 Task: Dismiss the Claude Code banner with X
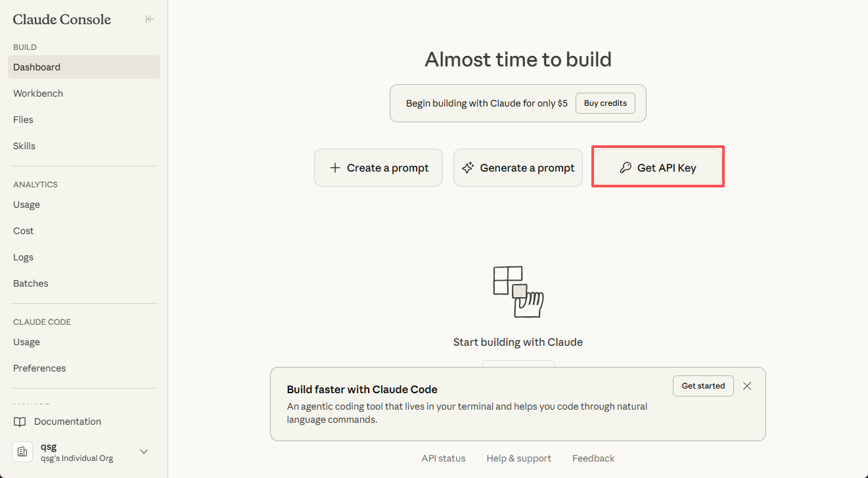coord(747,386)
